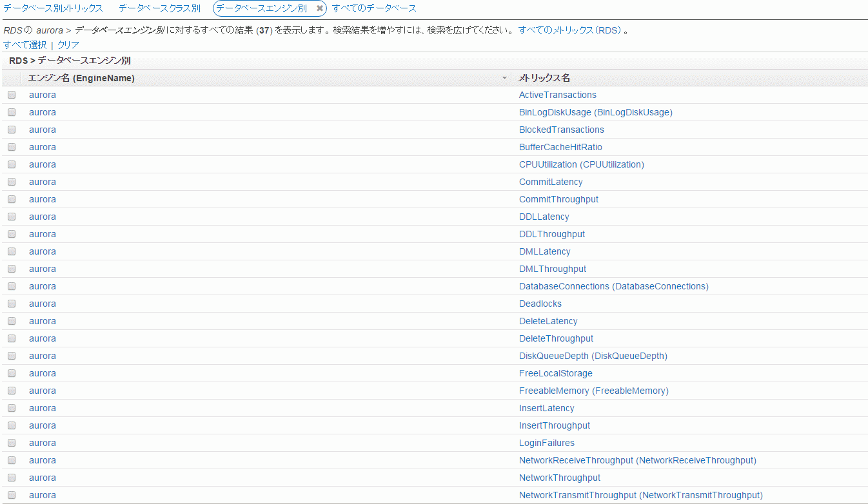The width and height of the screenshot is (868, 504).
Task: Click the BinLogDiskUsage metric name
Action: click(596, 112)
